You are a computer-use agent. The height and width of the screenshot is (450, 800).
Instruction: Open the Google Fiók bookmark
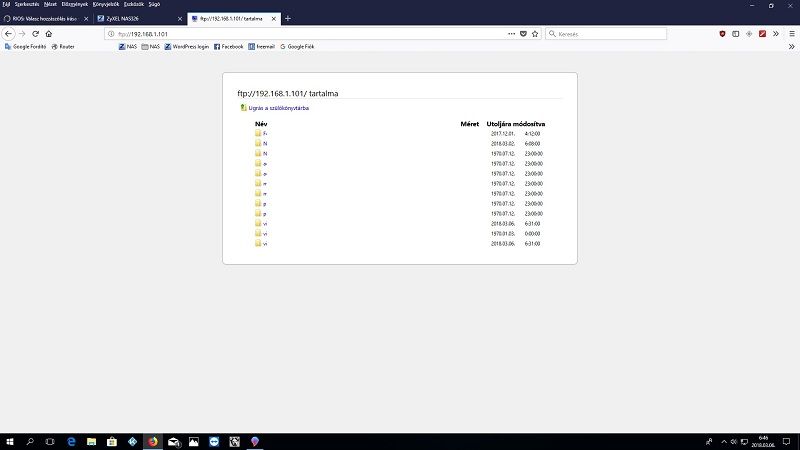pyautogui.click(x=297, y=46)
